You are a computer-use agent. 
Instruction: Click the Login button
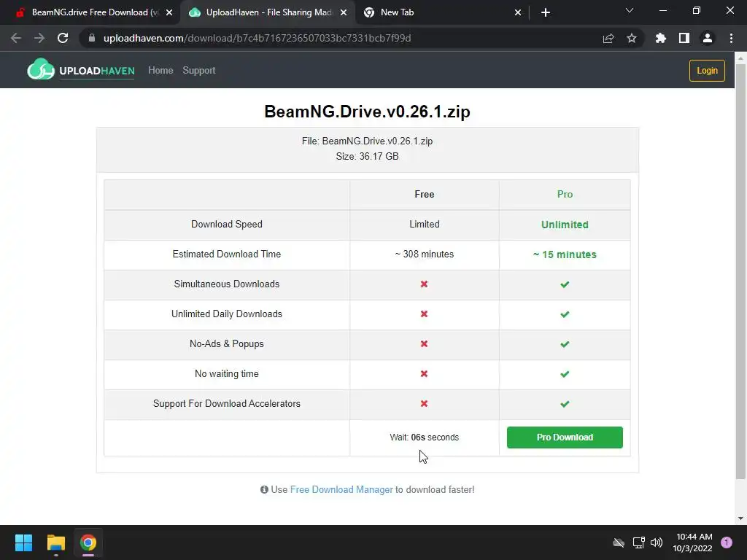(x=707, y=71)
